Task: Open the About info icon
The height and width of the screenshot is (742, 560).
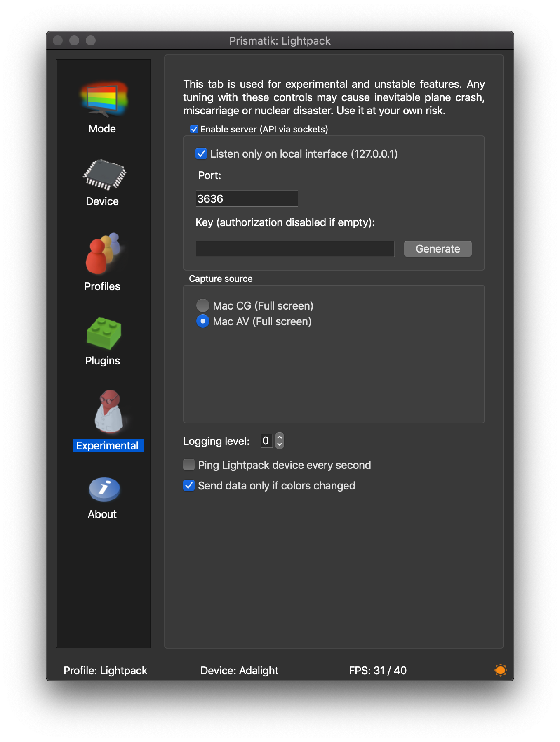Action: [x=104, y=489]
